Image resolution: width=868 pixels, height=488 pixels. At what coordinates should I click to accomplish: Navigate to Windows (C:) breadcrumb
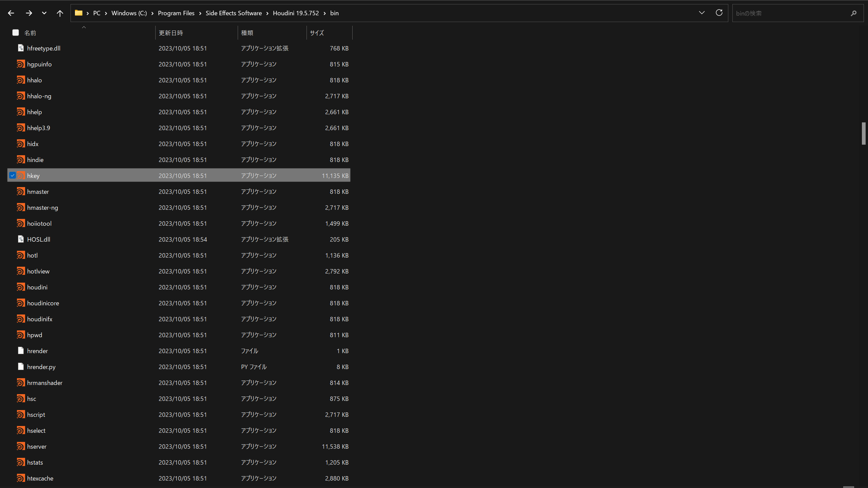(x=129, y=13)
